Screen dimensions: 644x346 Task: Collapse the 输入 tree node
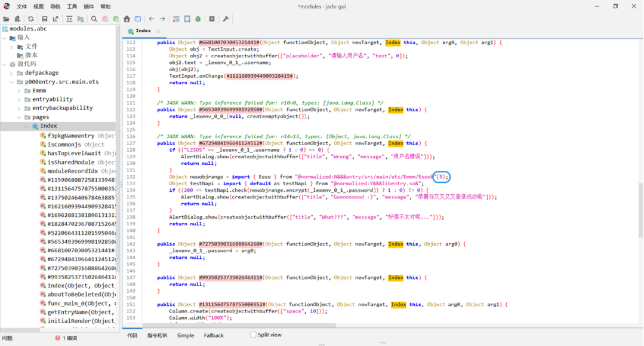pyautogui.click(x=5, y=38)
